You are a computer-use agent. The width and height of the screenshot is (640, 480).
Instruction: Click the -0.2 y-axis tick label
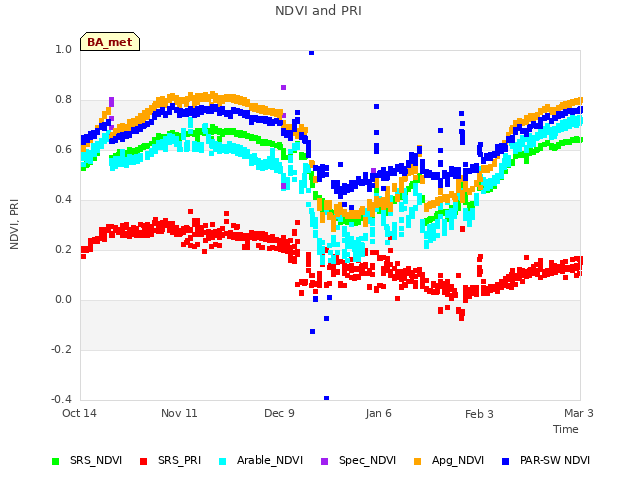[61, 349]
